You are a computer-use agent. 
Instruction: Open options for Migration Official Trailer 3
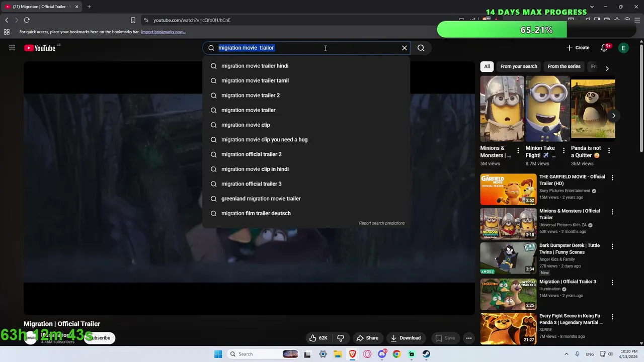tap(612, 283)
